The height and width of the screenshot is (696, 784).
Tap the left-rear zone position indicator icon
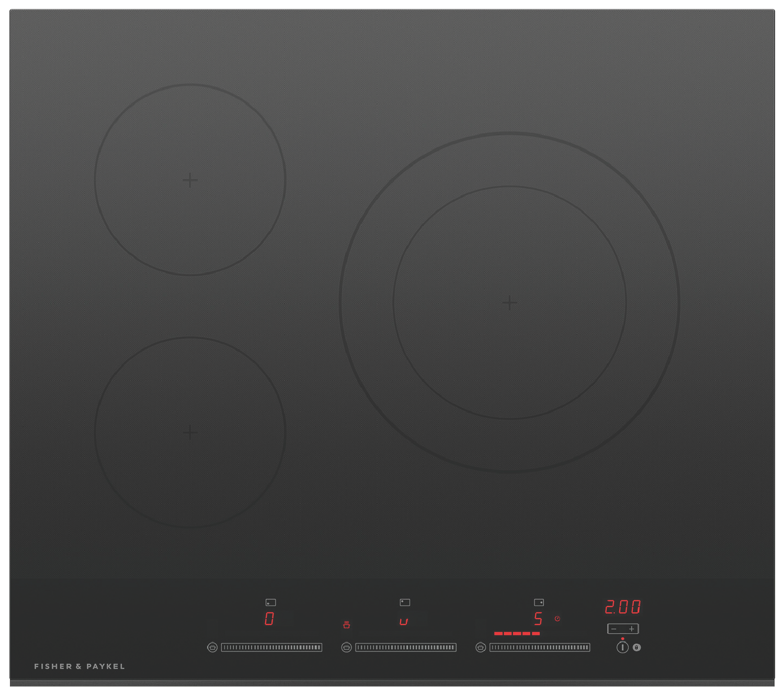(405, 602)
